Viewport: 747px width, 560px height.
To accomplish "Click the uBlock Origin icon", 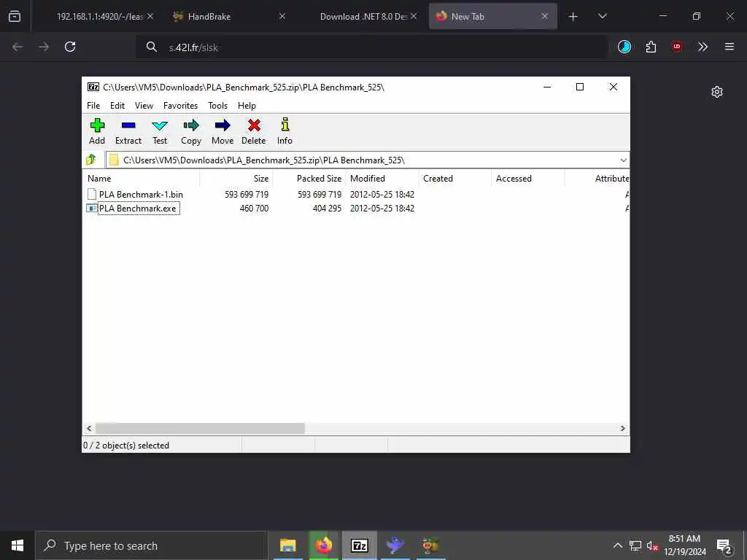I will coord(676,47).
